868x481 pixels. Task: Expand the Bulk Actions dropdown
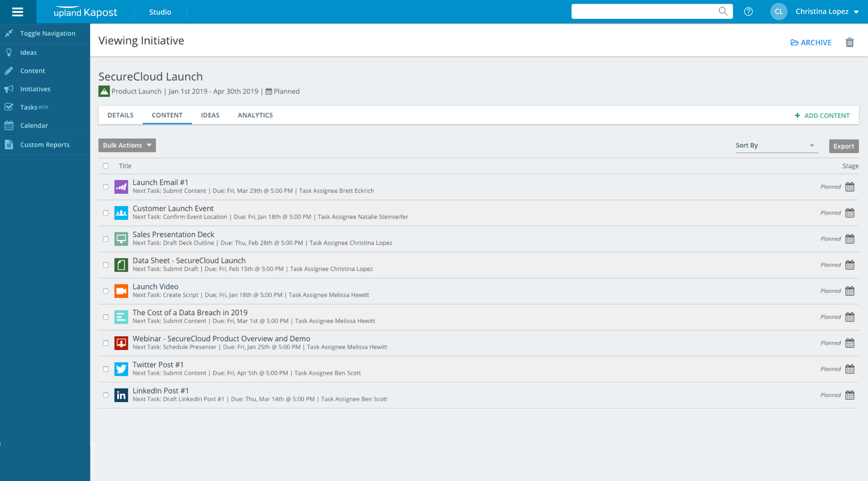[x=127, y=145]
